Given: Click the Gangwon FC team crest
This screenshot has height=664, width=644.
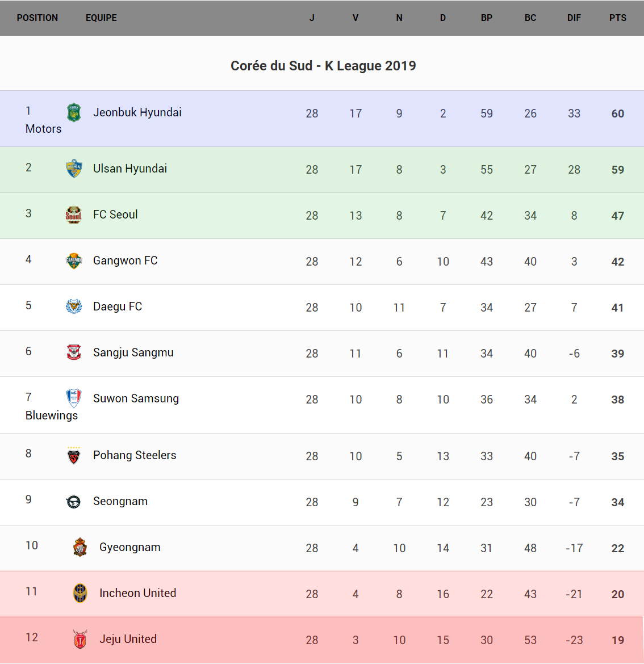Looking at the screenshot, I should (x=74, y=260).
